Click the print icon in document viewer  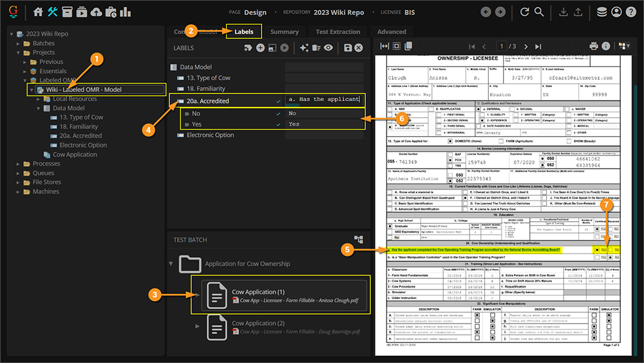(594, 46)
